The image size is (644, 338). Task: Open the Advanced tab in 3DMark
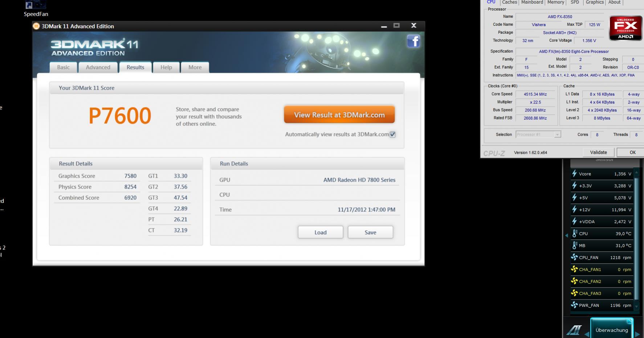click(98, 67)
